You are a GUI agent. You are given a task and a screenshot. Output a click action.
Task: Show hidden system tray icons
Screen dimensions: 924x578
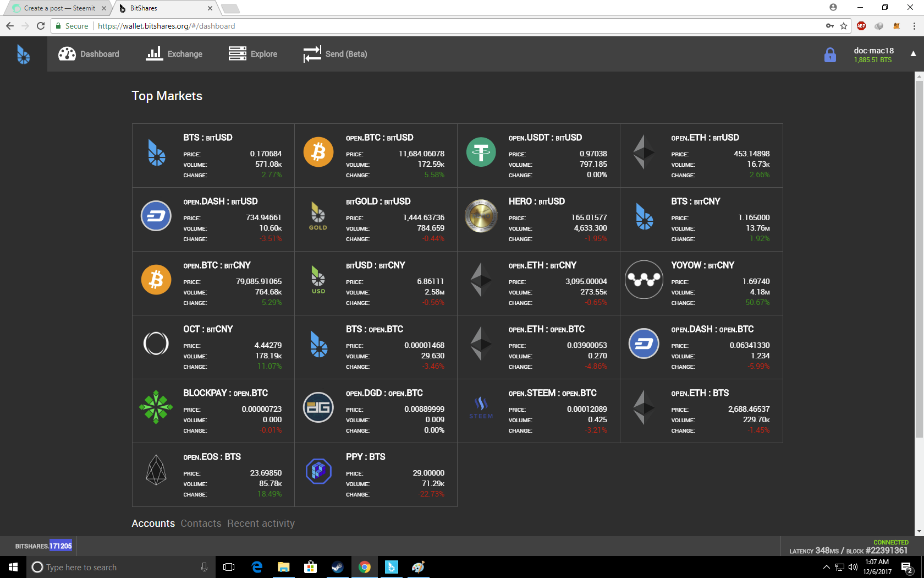pyautogui.click(x=826, y=567)
